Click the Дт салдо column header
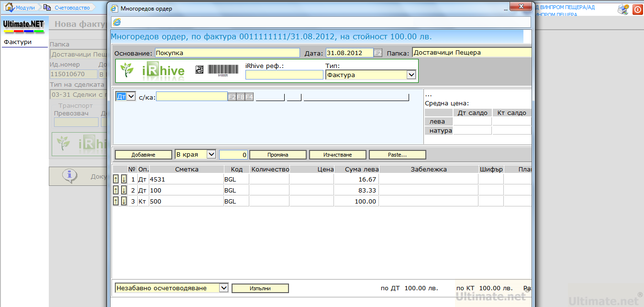Viewport: 644px width, 307px height. coord(473,113)
